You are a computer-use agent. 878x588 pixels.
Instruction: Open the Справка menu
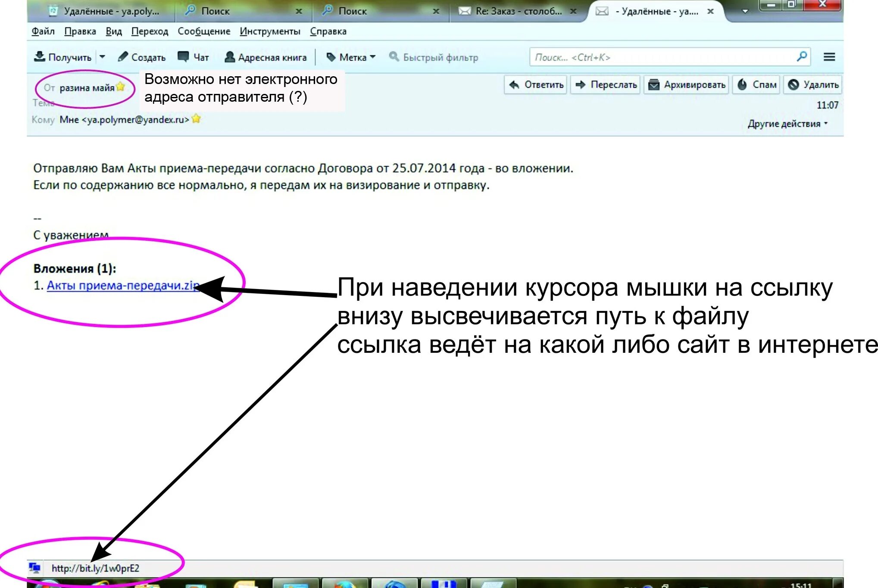pyautogui.click(x=328, y=31)
